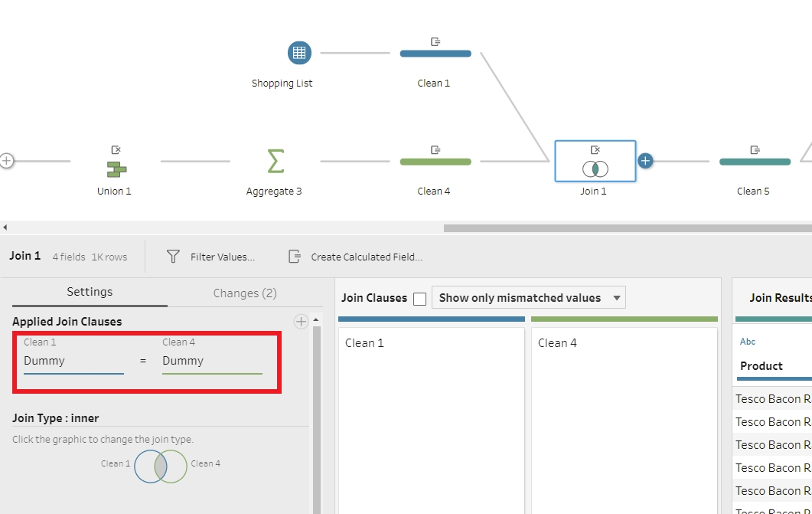Select the Union 1 step icon
The width and height of the screenshot is (812, 514).
pyautogui.click(x=116, y=169)
